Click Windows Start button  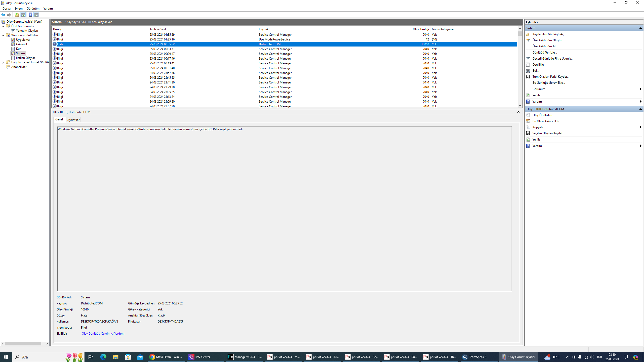pyautogui.click(x=6, y=357)
